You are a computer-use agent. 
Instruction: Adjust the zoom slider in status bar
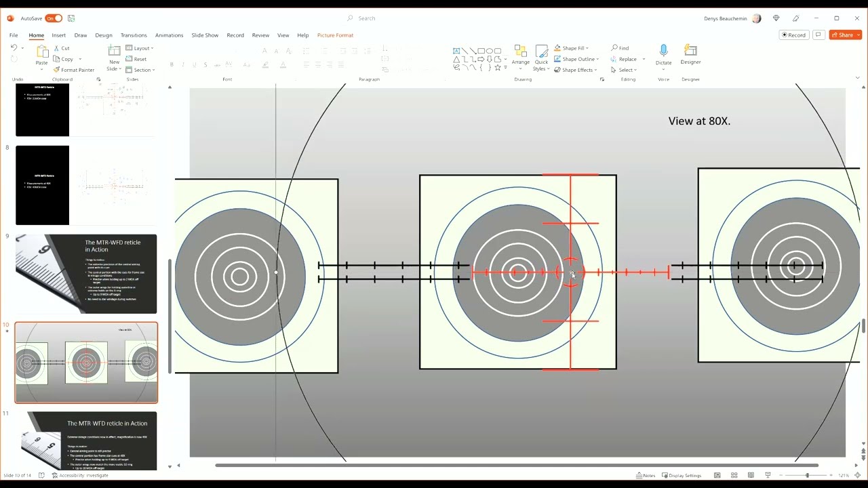click(x=807, y=475)
